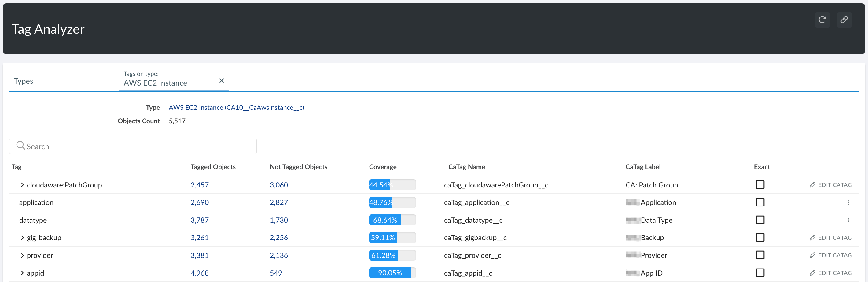Click the search magnifier icon

(20, 145)
